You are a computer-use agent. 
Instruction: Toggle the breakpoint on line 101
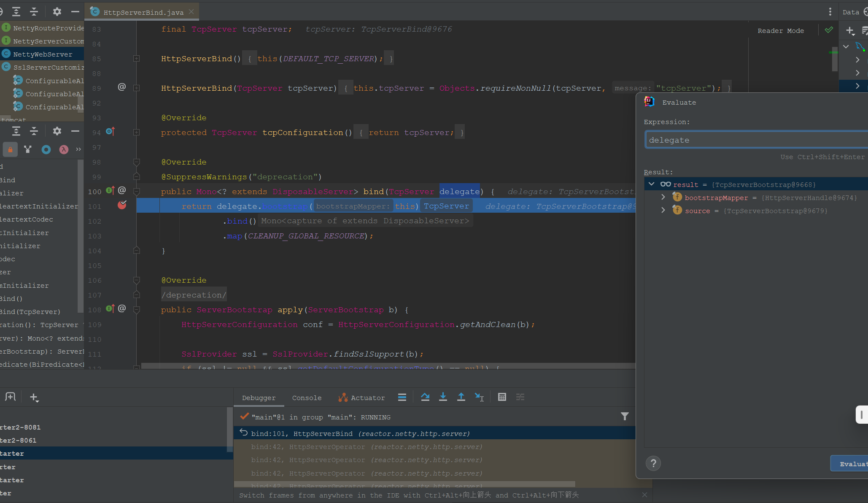(x=122, y=206)
